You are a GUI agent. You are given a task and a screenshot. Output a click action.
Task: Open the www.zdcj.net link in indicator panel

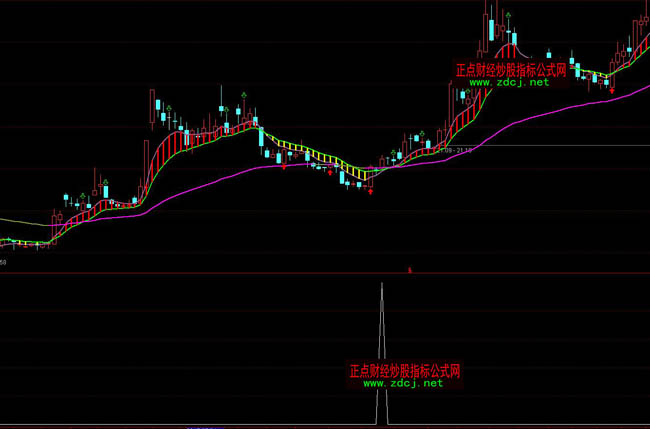pyautogui.click(x=402, y=383)
